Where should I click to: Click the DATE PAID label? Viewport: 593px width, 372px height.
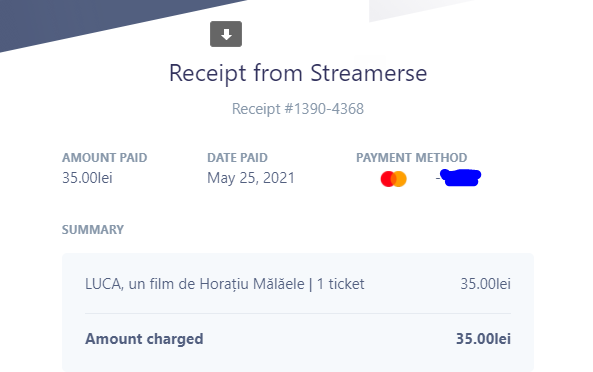pos(237,158)
